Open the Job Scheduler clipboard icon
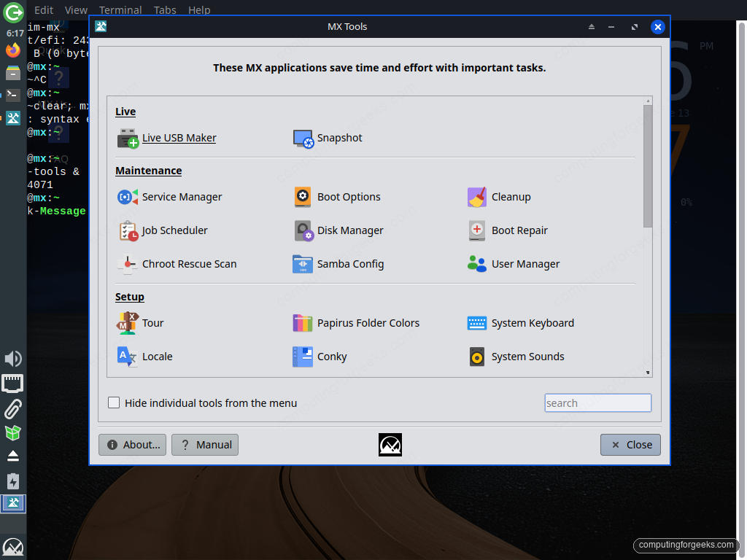Viewport: 747px width, 560px height. (128, 230)
